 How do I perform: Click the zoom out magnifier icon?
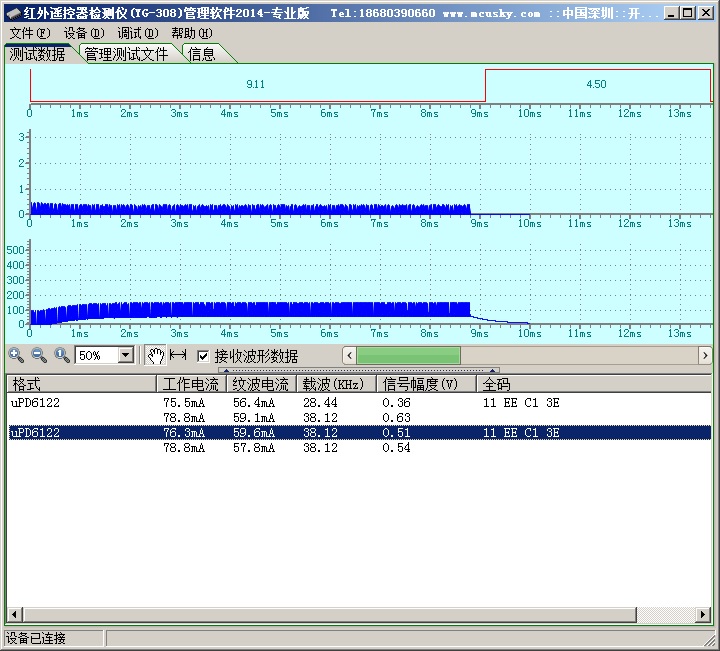coord(39,355)
